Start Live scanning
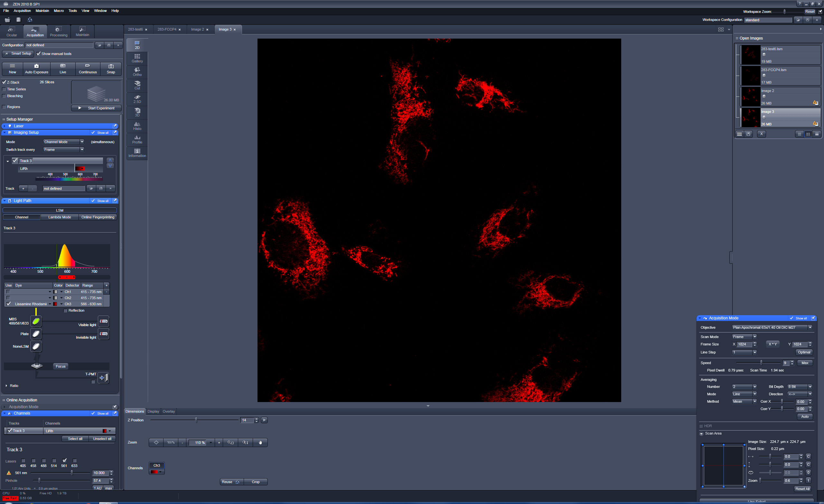This screenshot has height=504, width=824. [x=63, y=69]
